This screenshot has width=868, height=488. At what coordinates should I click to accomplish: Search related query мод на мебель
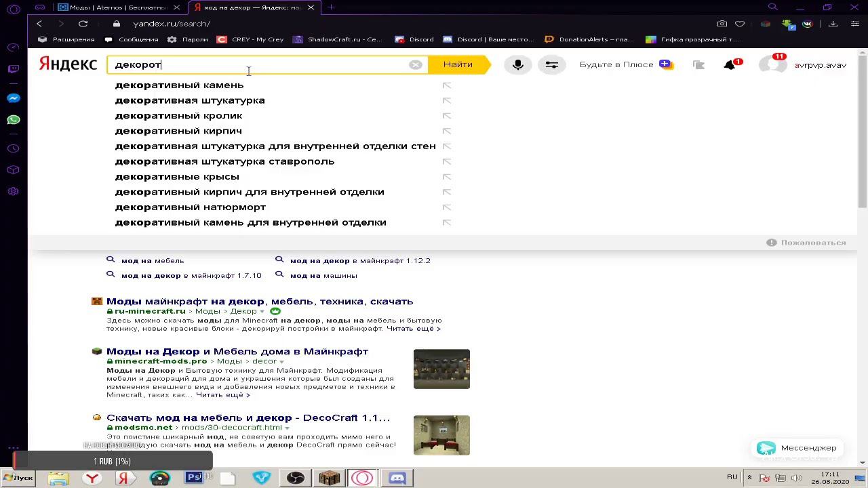153,260
